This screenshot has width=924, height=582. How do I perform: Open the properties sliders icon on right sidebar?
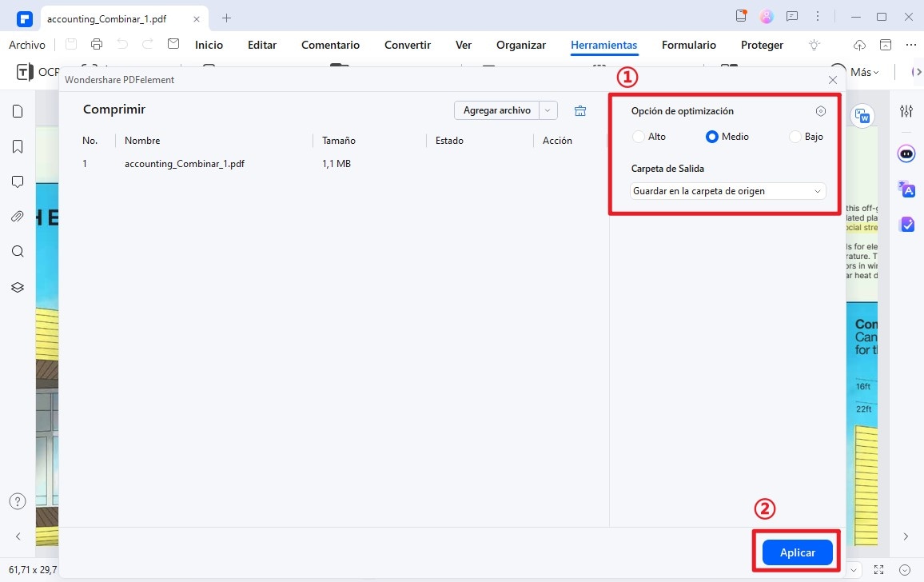tap(906, 111)
